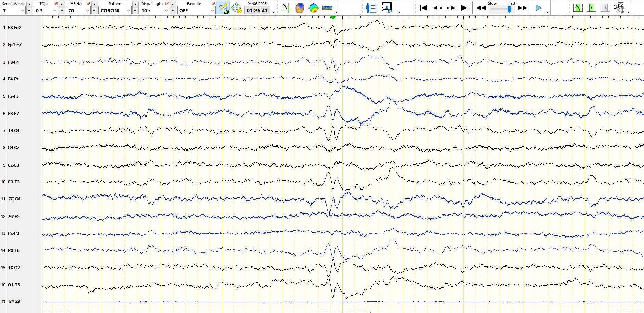Click the green event marker above the traces
The width and height of the screenshot is (644, 313).
[333, 17]
